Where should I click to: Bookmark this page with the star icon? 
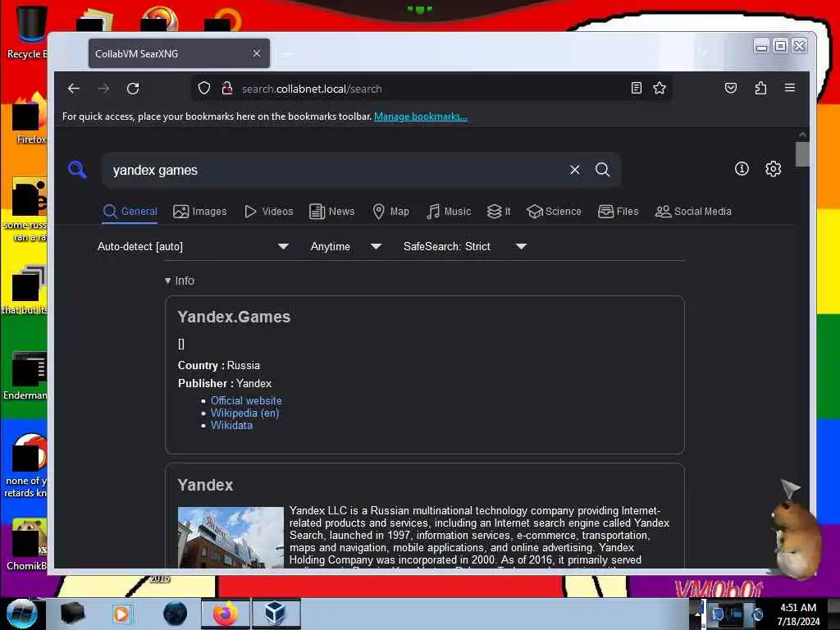[x=660, y=88]
